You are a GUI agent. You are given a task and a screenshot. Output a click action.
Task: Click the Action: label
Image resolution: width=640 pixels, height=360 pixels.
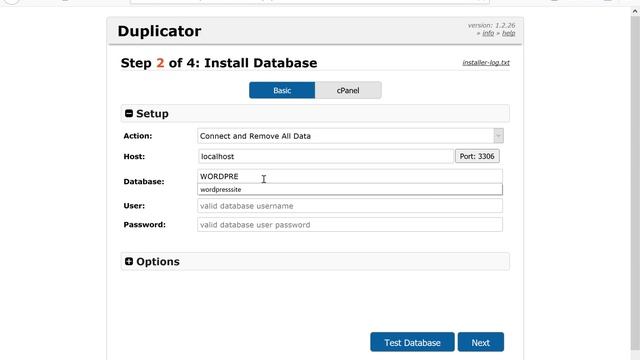tap(138, 136)
